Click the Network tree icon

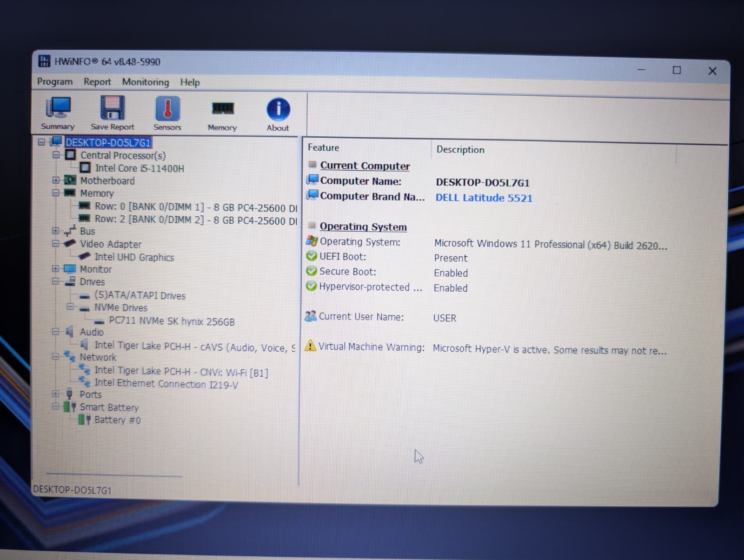point(70,356)
